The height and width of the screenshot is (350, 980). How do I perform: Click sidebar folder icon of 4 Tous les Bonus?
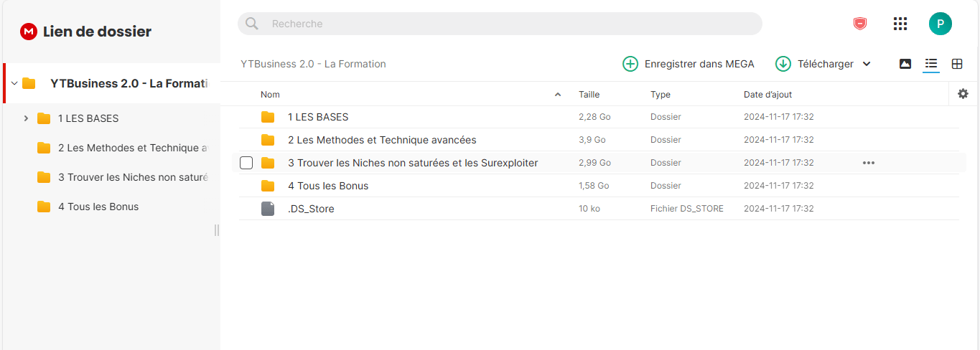point(44,207)
